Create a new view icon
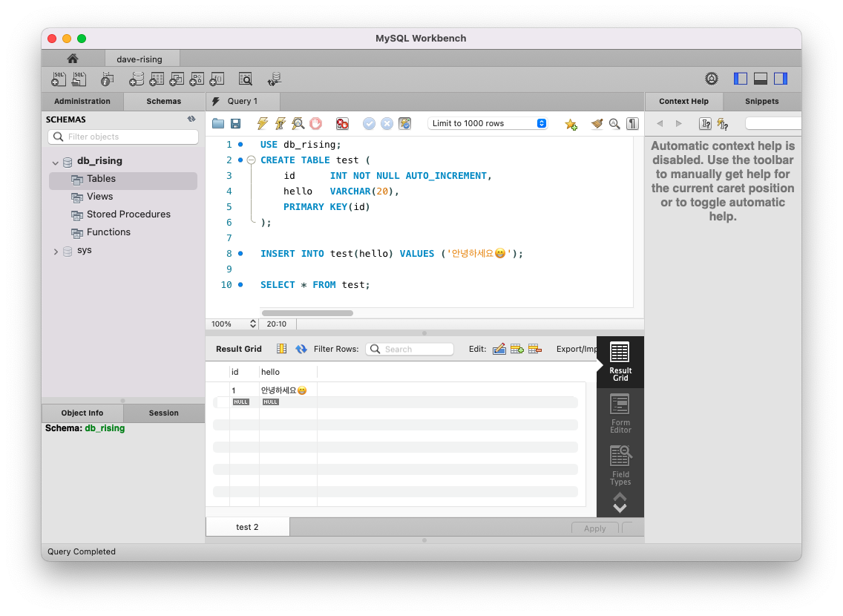The height and width of the screenshot is (616, 843). coord(177,79)
